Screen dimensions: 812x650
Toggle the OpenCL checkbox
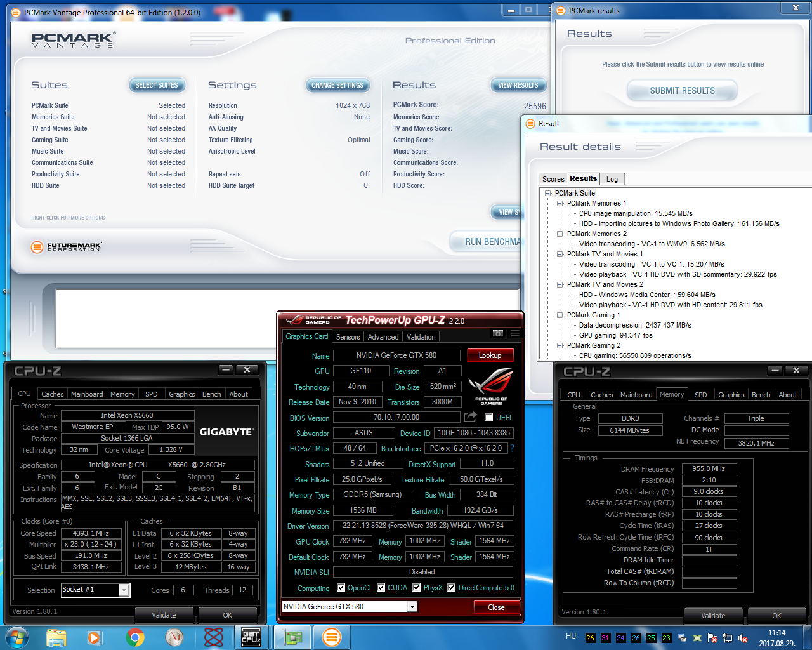pos(341,588)
